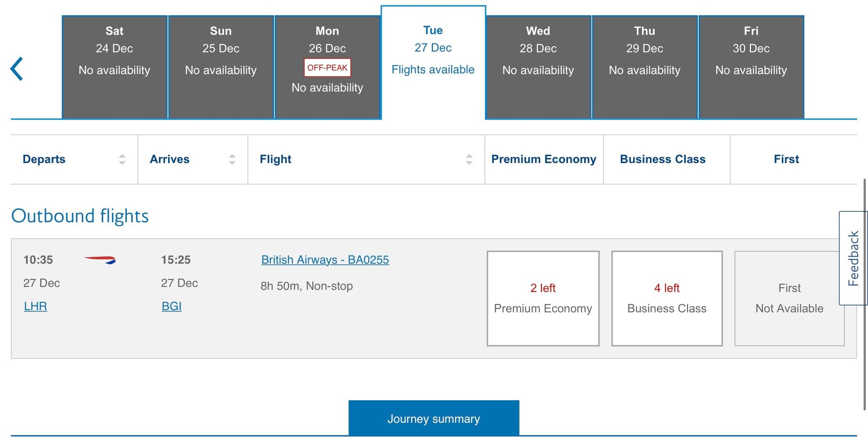Choose the Mon 26 Dec off-peak tab
This screenshot has height=438, width=868.
327,67
